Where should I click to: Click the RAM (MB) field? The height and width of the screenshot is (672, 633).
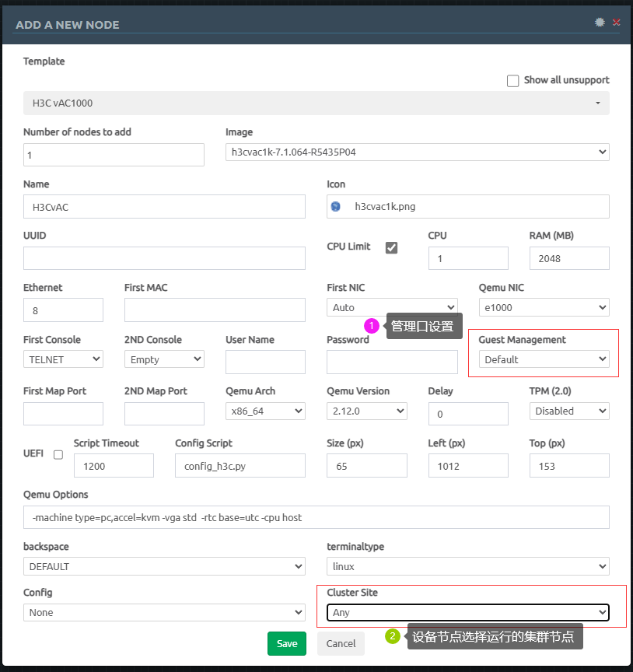569,258
